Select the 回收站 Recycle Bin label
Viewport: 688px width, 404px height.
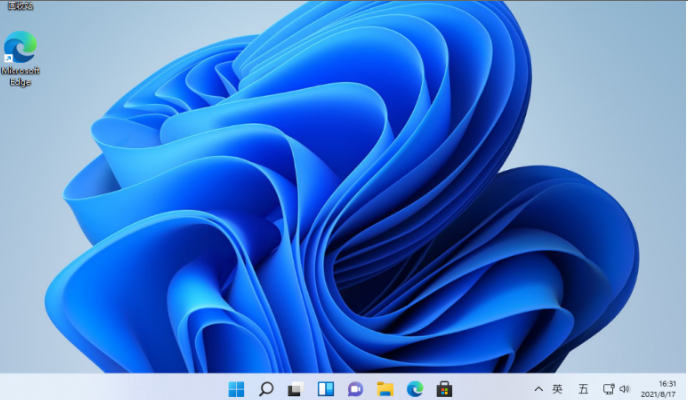coord(18,6)
